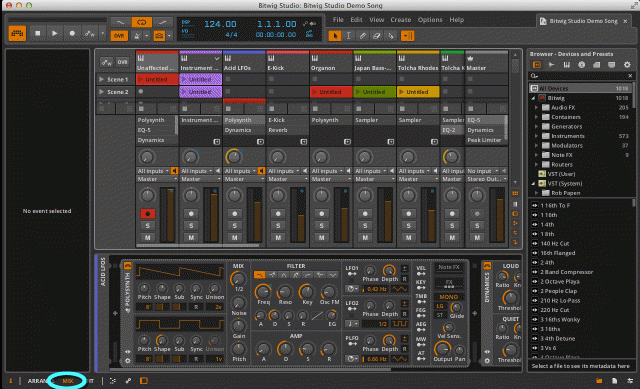Start playback with the Play button
640x389 pixels.
(55, 34)
